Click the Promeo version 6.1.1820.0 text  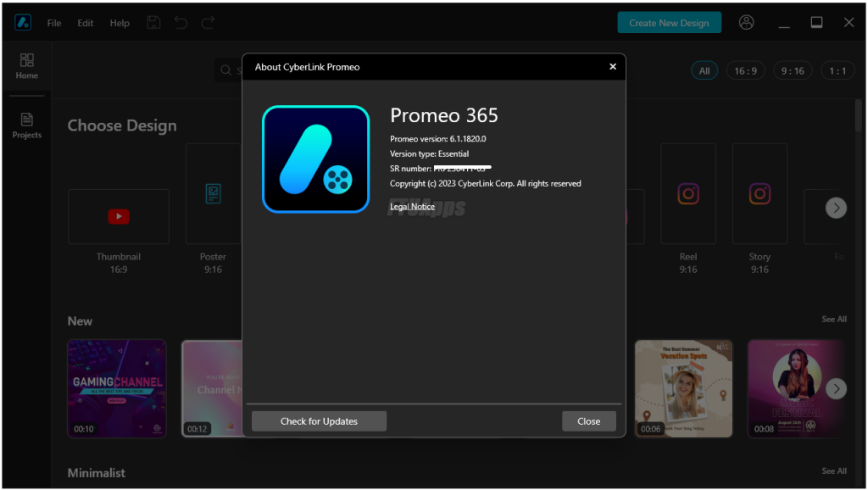coord(438,139)
